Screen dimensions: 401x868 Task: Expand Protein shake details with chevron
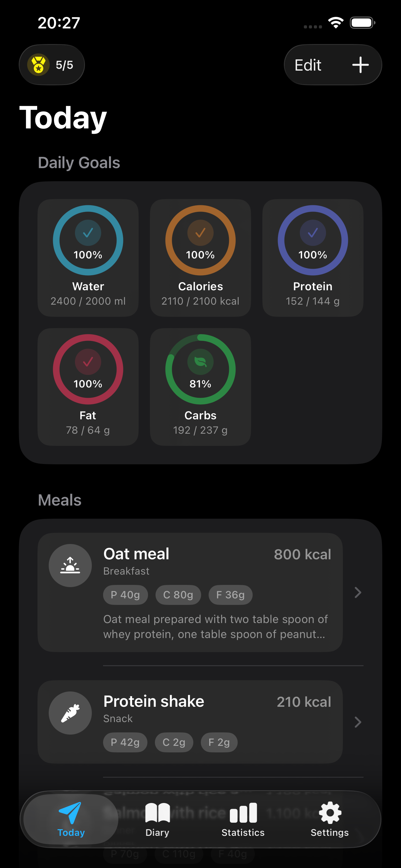[x=358, y=722]
